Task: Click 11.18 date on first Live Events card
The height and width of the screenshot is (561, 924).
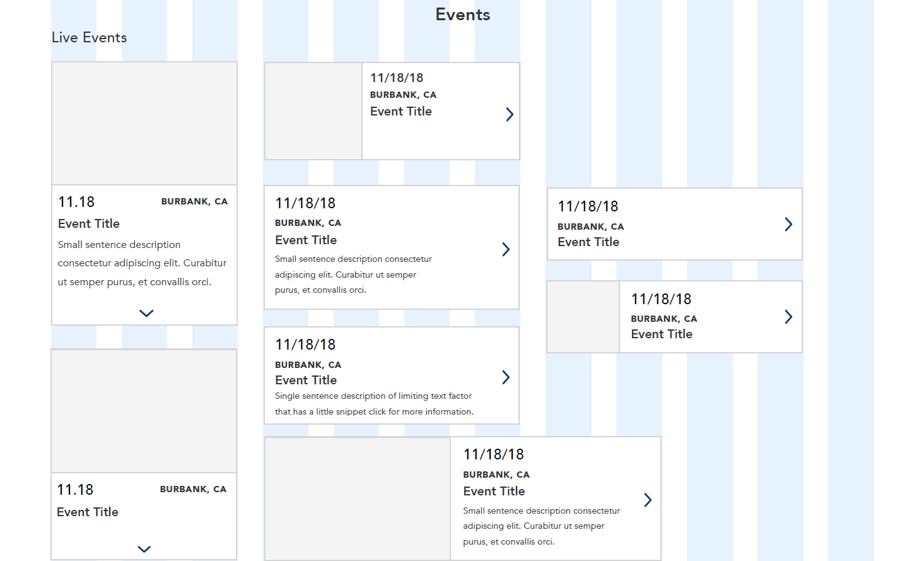Action: pos(76,202)
